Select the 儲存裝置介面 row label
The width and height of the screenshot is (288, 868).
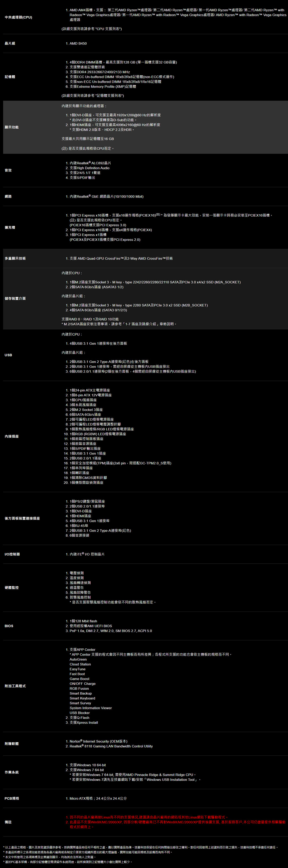15,298
